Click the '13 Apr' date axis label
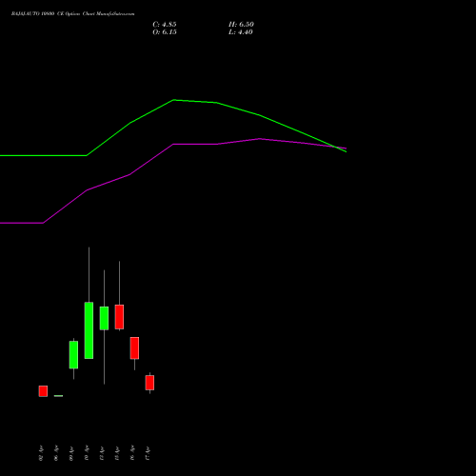 [117, 453]
